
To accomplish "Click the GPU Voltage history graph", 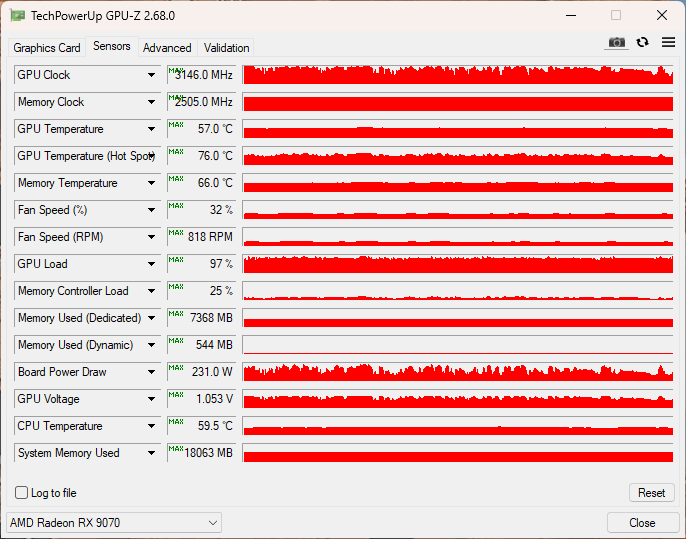I will [458, 399].
